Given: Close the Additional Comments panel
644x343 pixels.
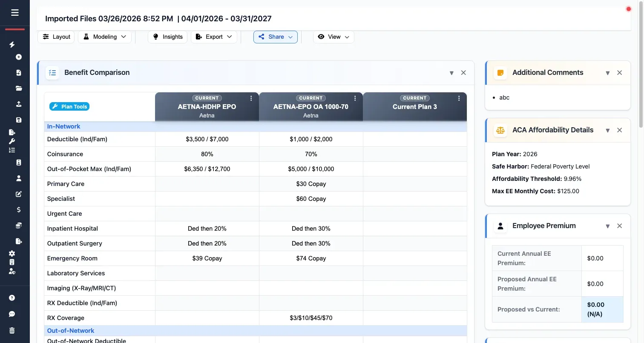Looking at the screenshot, I should [x=620, y=73].
